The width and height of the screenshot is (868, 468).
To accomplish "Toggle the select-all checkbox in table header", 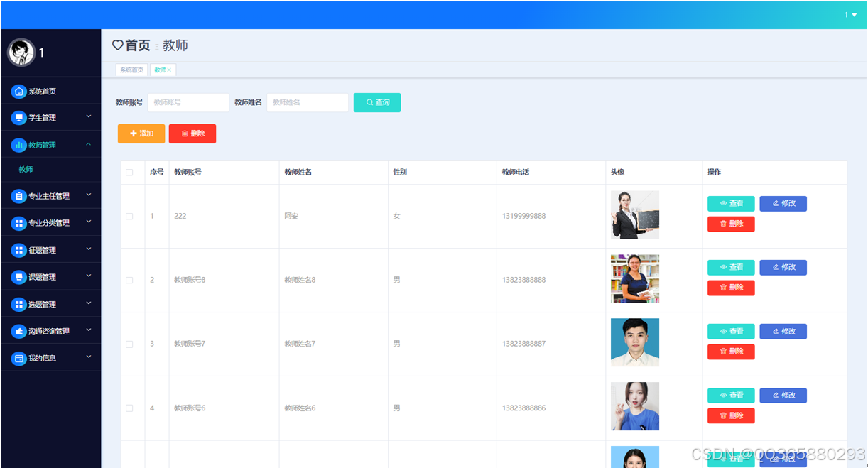I will click(129, 173).
